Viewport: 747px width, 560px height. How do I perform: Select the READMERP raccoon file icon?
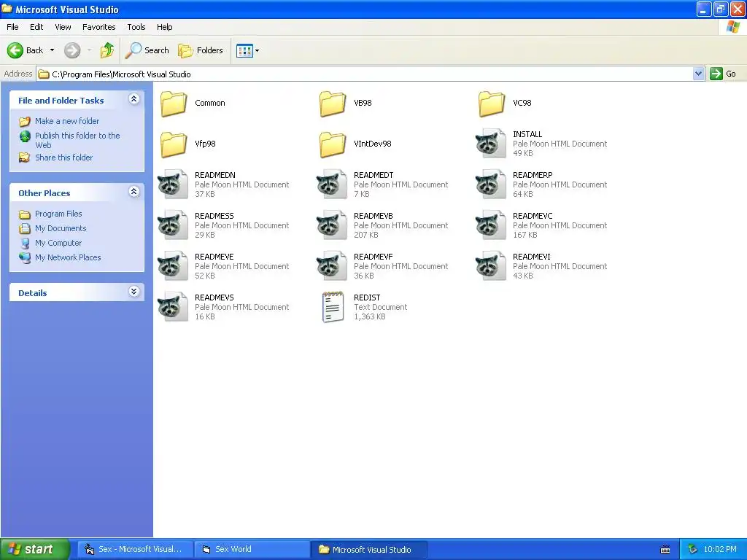(491, 184)
